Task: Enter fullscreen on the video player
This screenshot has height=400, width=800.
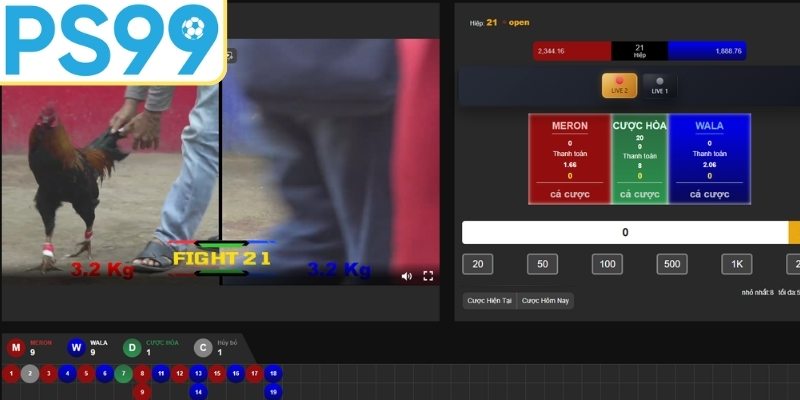Action: tap(428, 276)
